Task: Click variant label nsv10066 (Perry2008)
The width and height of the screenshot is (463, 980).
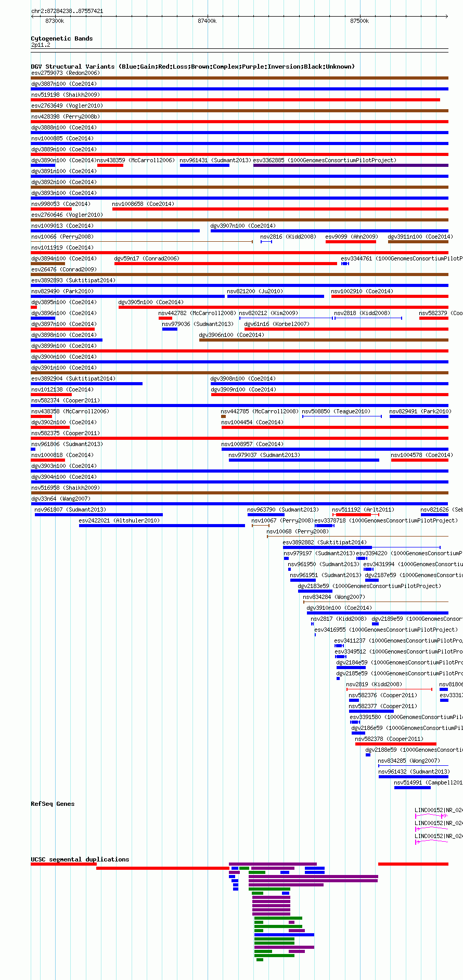Action: 62,237
